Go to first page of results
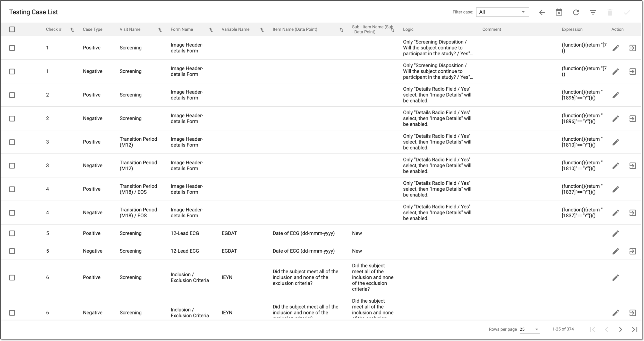 click(592, 329)
